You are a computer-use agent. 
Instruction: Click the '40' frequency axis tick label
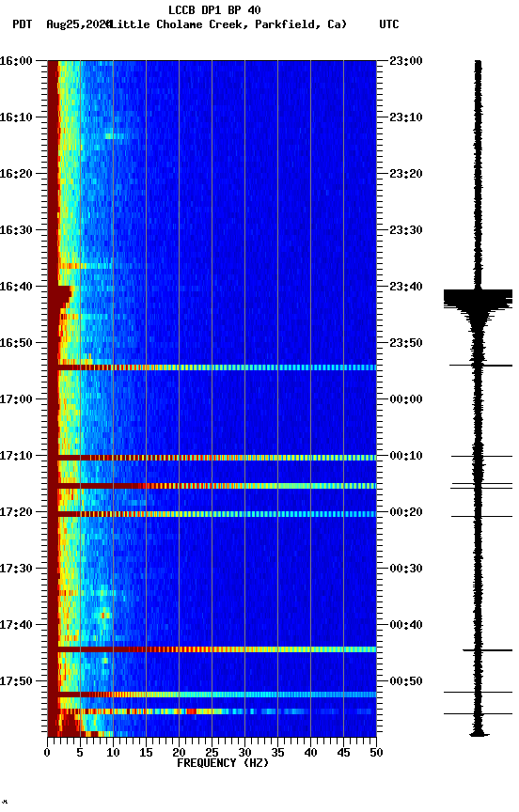pos(310,754)
